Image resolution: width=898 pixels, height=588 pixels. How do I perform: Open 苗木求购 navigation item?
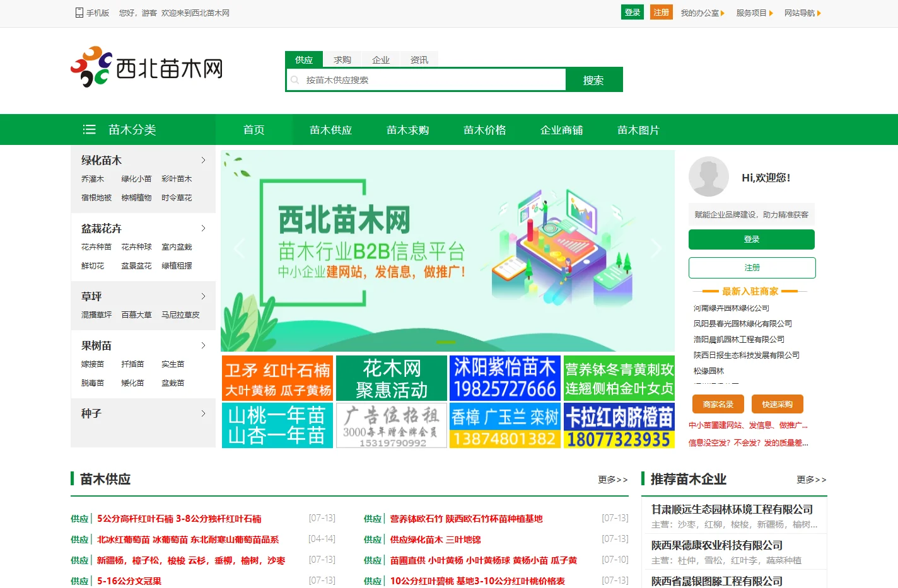pos(408,130)
